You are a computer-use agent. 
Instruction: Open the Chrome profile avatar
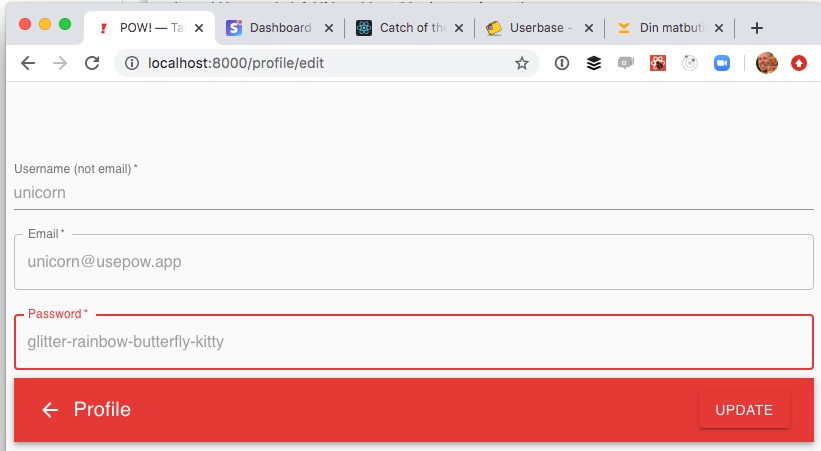pos(767,63)
